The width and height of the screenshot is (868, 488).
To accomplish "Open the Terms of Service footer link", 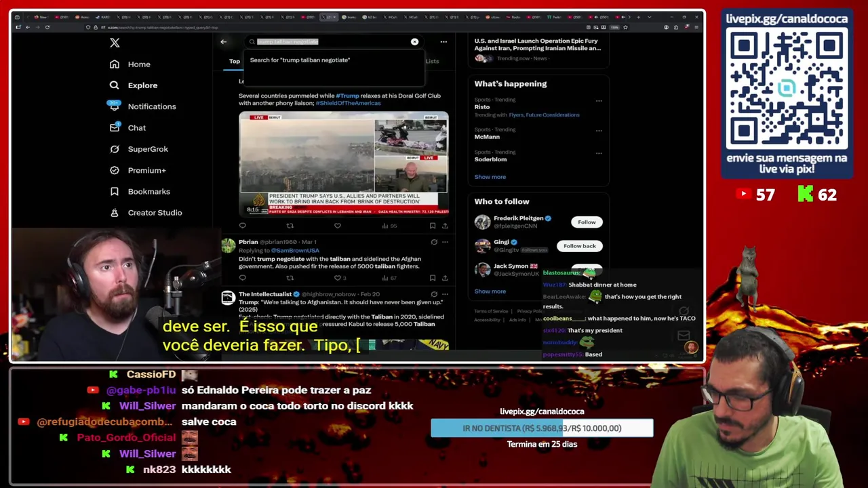I will click(x=491, y=311).
